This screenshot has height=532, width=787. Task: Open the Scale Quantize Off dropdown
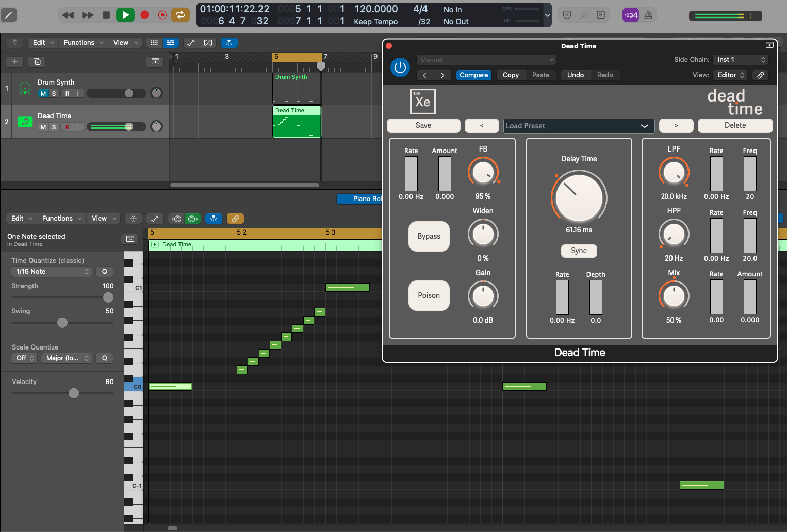24,358
